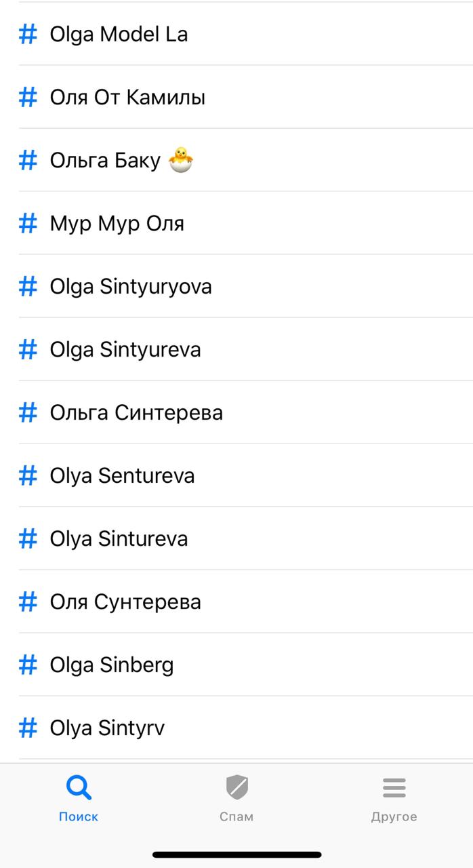Tap the hash icon next to Ольга Баку
The image size is (473, 868).
28,160
